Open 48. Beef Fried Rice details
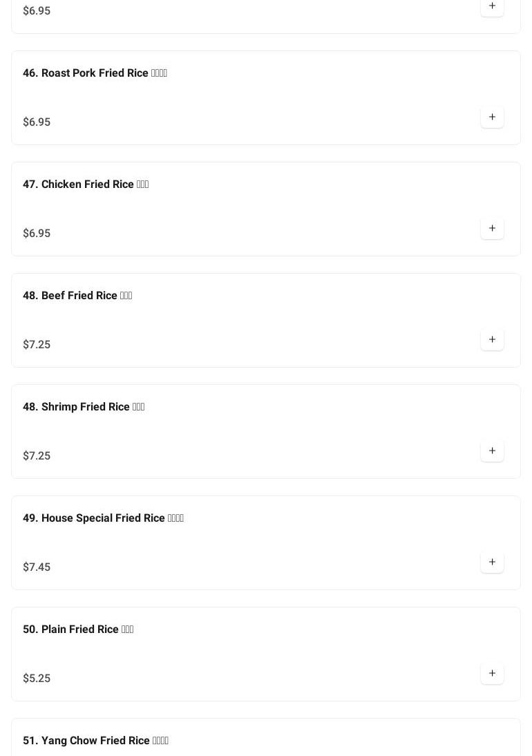The image size is (532, 756). tap(77, 296)
